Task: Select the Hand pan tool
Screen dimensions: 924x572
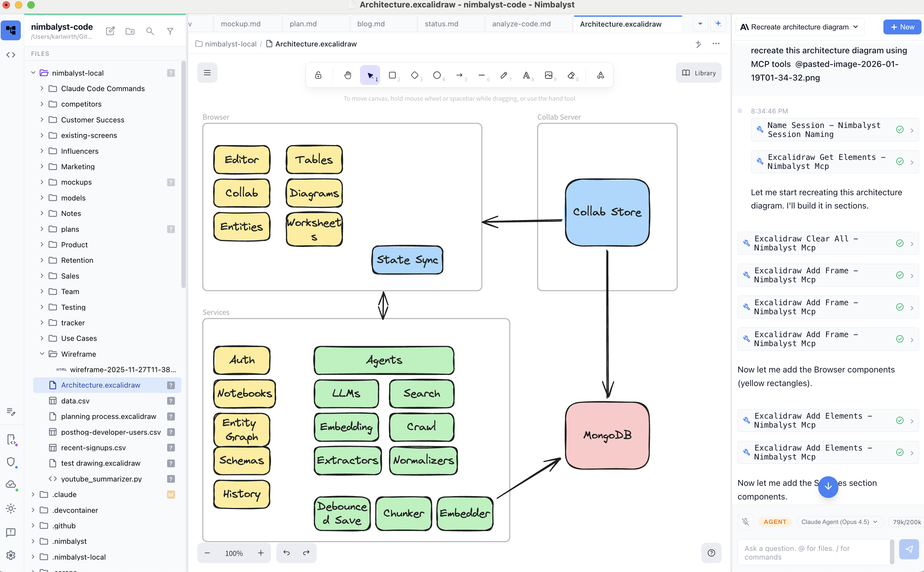Action: tap(348, 75)
